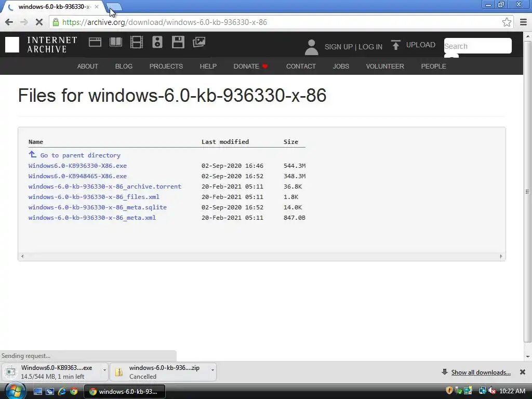Open the Video film strip icon
Image resolution: width=532 pixels, height=399 pixels.
pos(137,42)
